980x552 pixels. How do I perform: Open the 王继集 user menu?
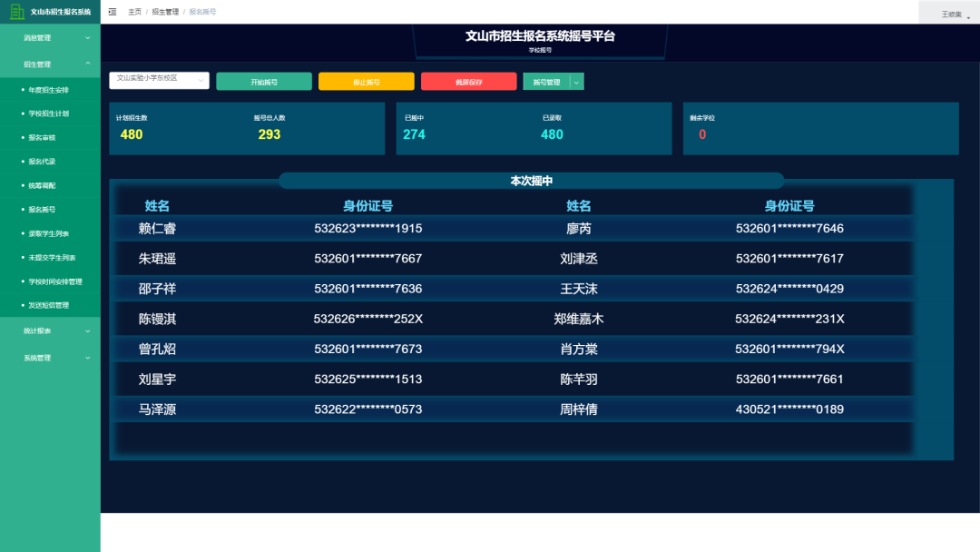[952, 13]
